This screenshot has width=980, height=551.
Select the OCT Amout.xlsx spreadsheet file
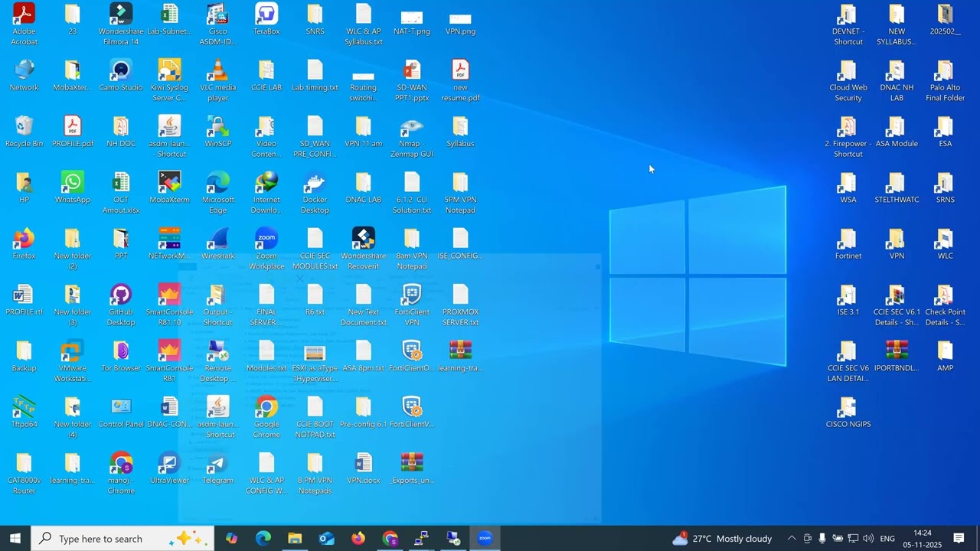click(x=121, y=193)
